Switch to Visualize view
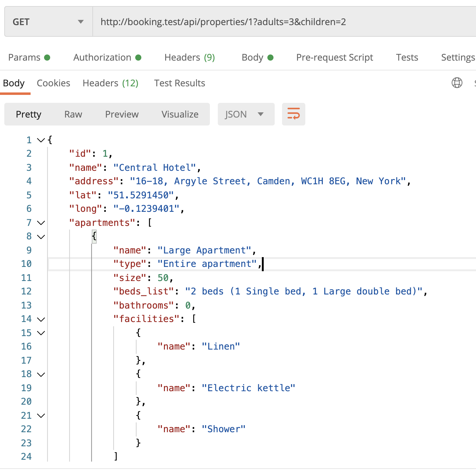 point(180,114)
